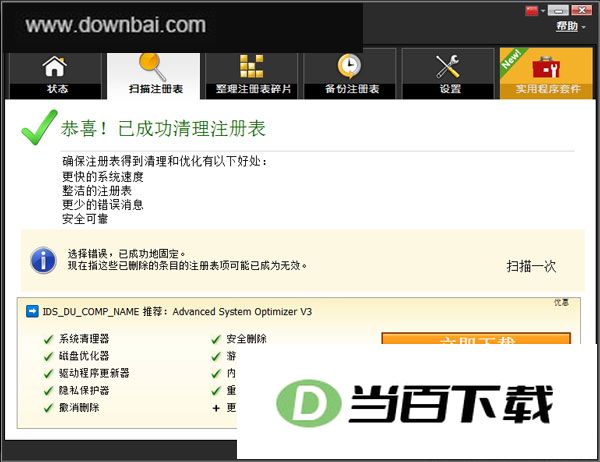Click the 恭喜！已成功清理注册表 heading
Viewport: 600px width, 462px height.
(163, 129)
